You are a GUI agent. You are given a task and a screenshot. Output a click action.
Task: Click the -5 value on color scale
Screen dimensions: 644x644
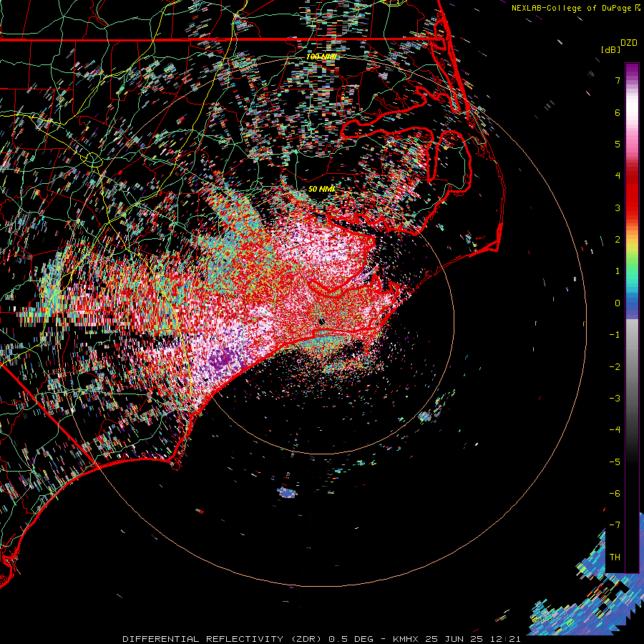(x=615, y=462)
